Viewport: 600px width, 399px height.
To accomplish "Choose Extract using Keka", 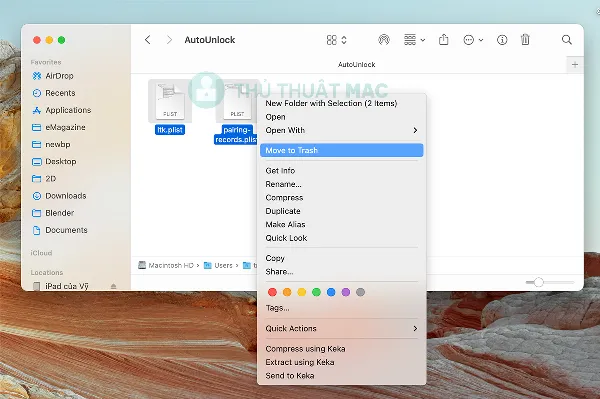I will tap(300, 362).
